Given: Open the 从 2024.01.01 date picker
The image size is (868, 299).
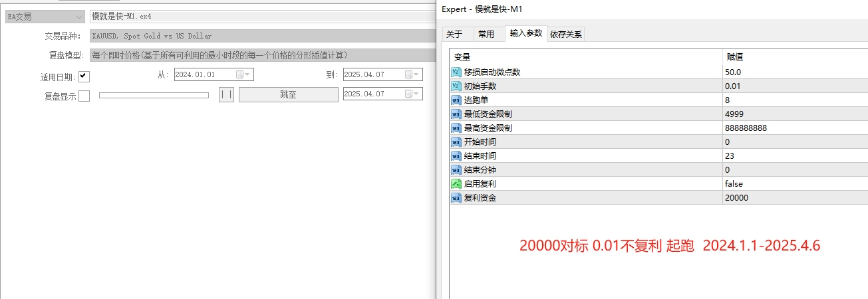Looking at the screenshot, I should pyautogui.click(x=243, y=75).
